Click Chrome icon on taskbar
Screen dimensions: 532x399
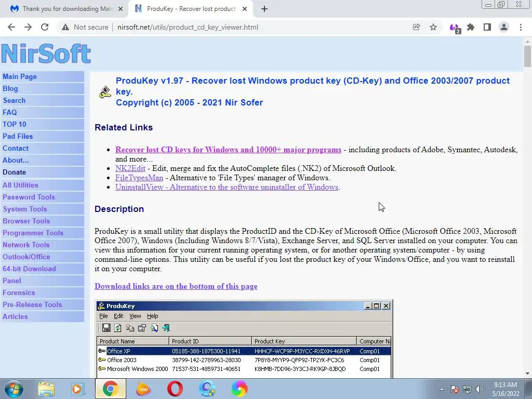(111, 389)
